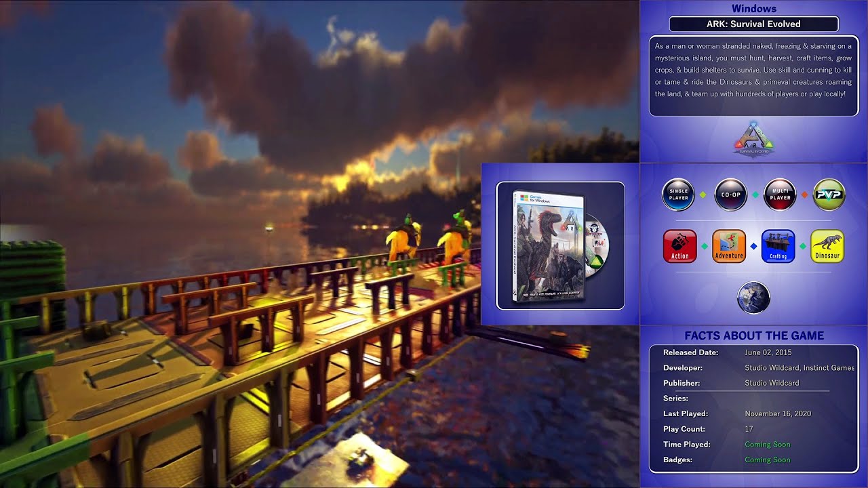Click Studio Wildcard, Instinct Games developer value
Image resolution: width=868 pixels, height=488 pixels.
800,368
